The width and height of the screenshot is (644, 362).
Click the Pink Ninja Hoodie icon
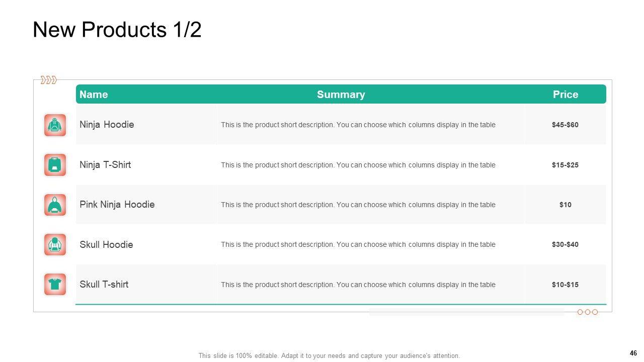(x=55, y=205)
